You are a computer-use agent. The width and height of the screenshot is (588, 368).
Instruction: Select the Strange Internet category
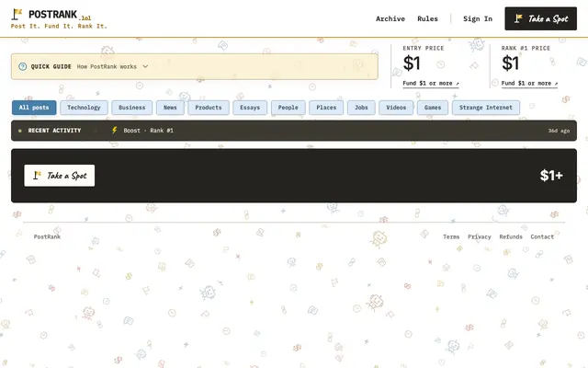[x=486, y=108]
